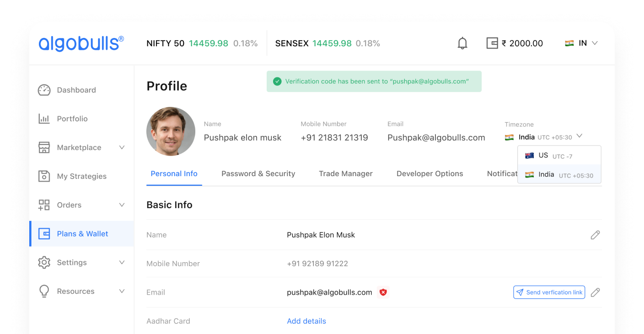Click the Settings gear icon
644x334 pixels.
coord(44,263)
